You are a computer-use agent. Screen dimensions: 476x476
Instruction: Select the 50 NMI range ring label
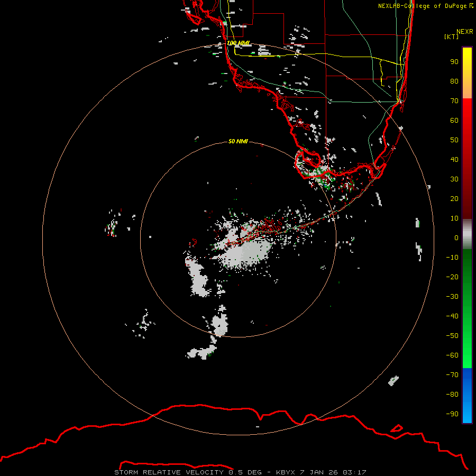point(238,141)
